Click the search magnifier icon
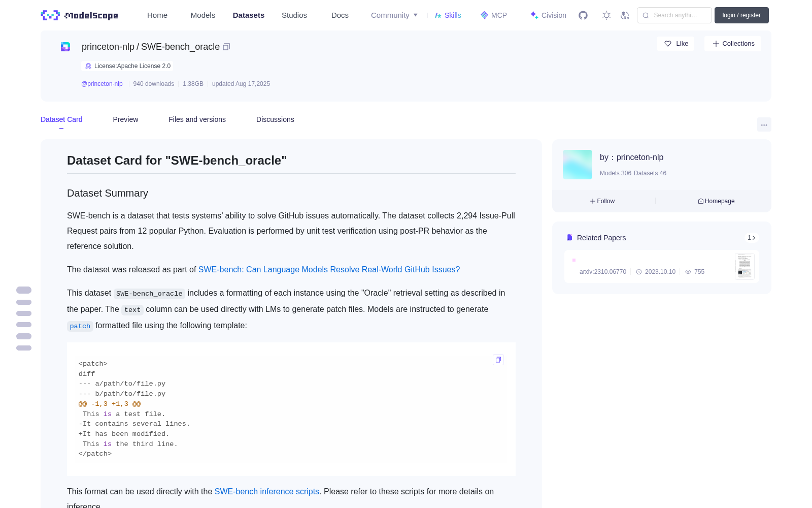Viewport: 812px width, 508px height. click(646, 15)
